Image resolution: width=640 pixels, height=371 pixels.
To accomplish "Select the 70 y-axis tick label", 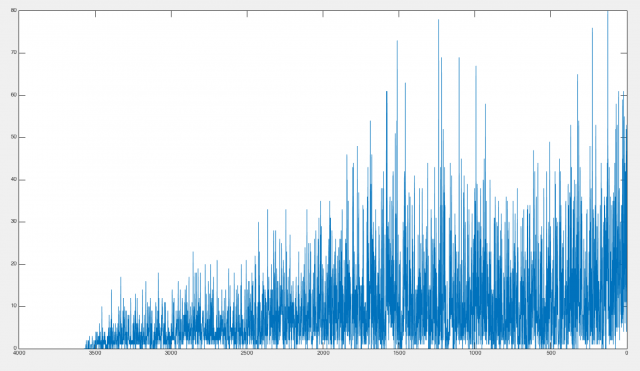I will [14, 53].
